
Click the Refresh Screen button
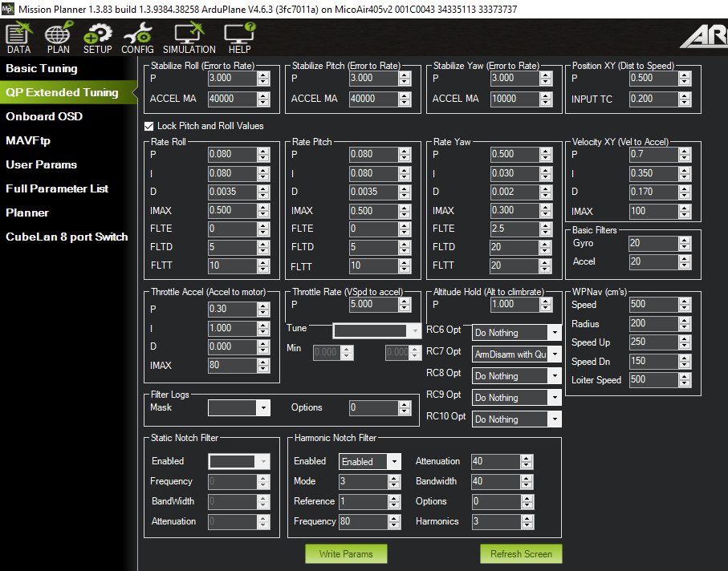(521, 554)
